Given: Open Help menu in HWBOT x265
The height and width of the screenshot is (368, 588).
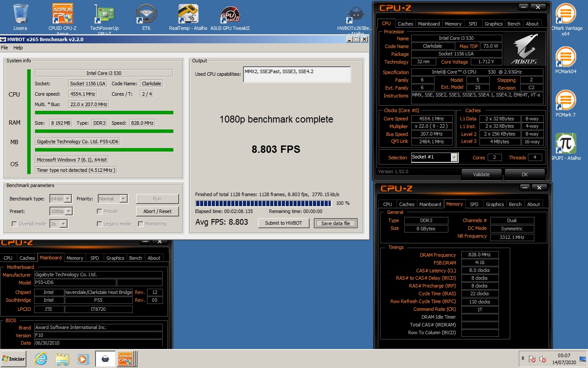Looking at the screenshot, I should coord(18,48).
